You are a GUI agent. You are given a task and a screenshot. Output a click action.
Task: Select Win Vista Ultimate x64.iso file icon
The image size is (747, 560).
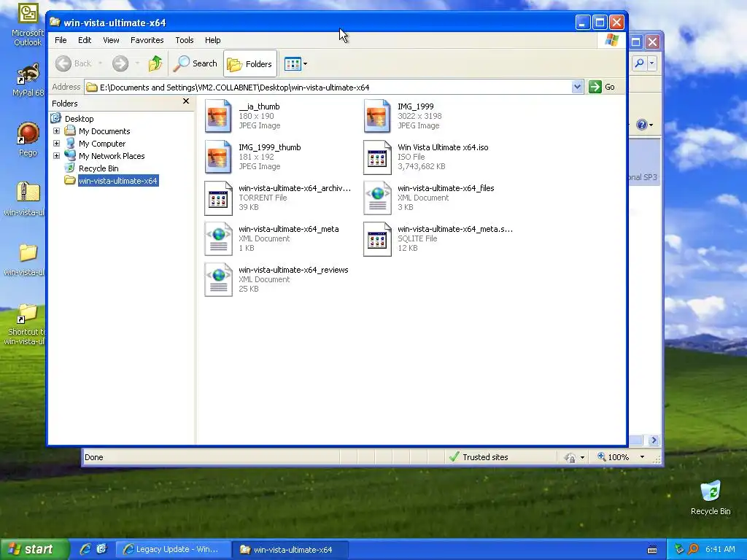pos(377,157)
